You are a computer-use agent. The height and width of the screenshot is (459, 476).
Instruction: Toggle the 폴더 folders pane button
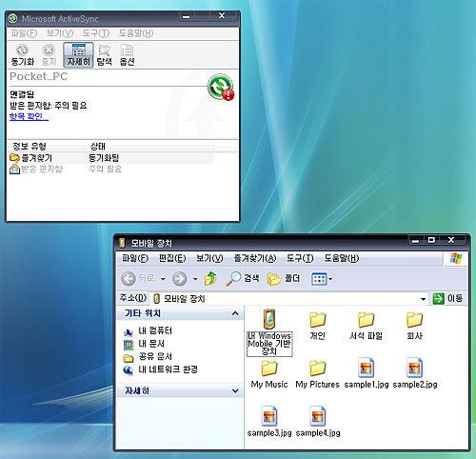click(284, 278)
